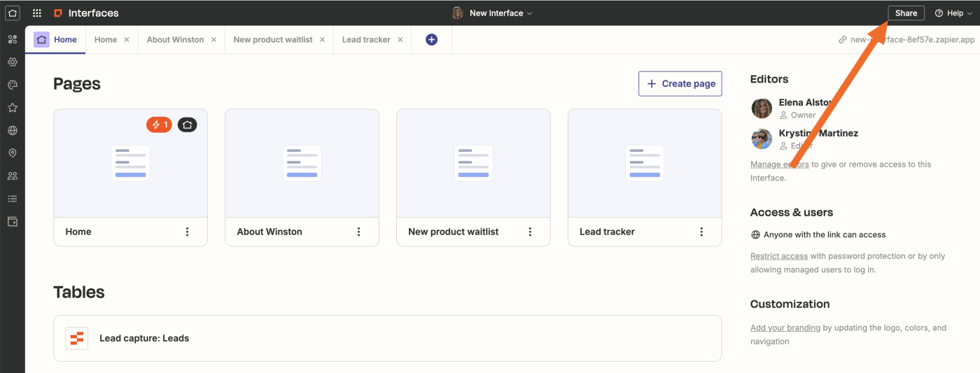This screenshot has height=373, width=980.
Task: Open the About Winston card three-dot menu
Action: pos(358,232)
